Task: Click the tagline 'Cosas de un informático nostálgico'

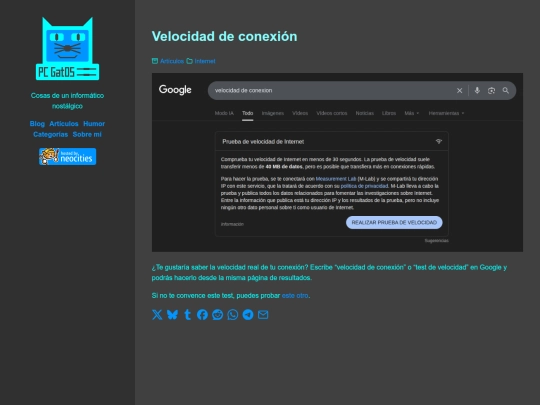Action: 68,101
